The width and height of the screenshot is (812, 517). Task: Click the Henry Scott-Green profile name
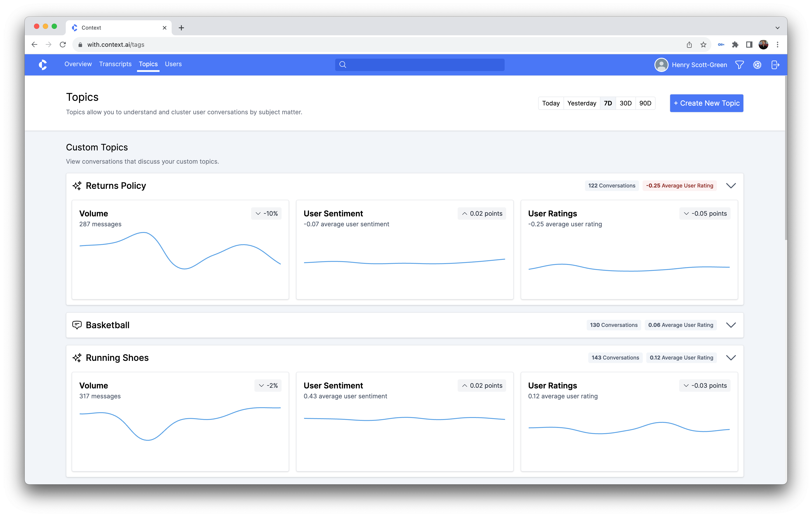[x=699, y=65]
